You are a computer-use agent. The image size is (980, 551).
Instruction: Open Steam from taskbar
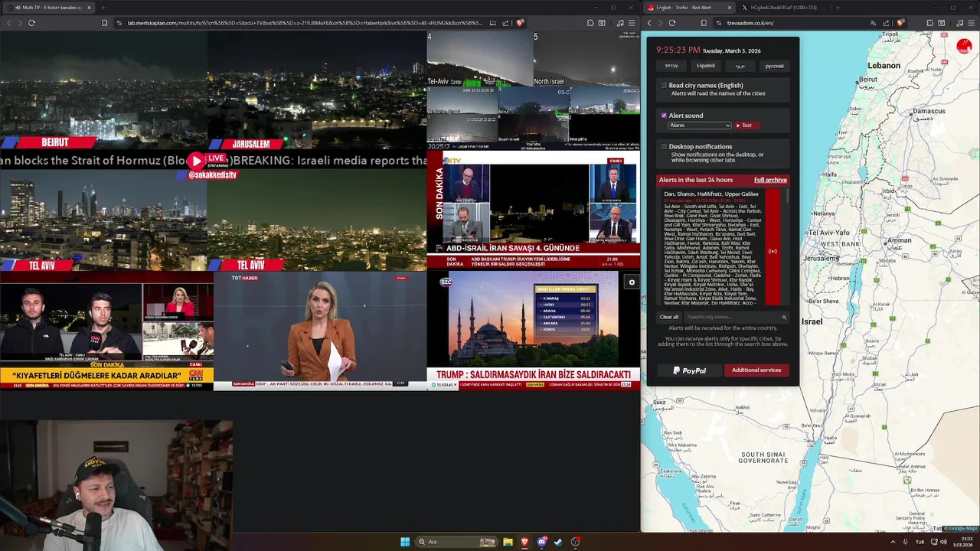pyautogui.click(x=558, y=542)
